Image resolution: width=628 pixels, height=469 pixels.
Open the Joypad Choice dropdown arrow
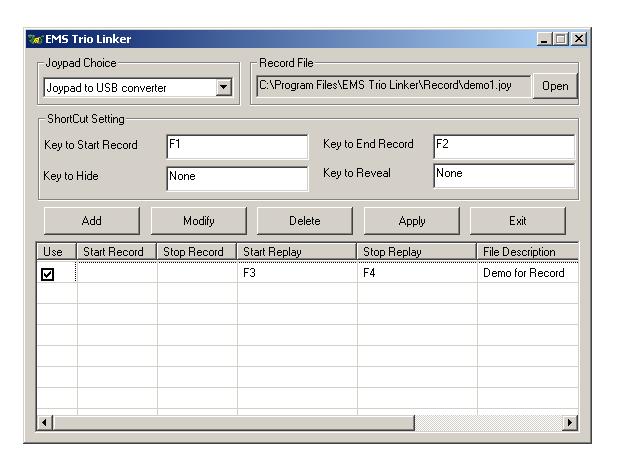[x=224, y=87]
